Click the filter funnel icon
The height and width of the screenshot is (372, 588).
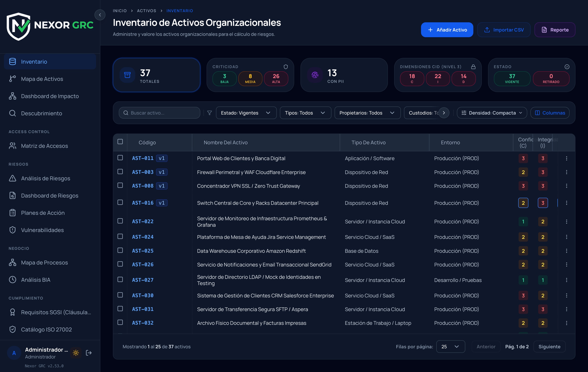209,113
